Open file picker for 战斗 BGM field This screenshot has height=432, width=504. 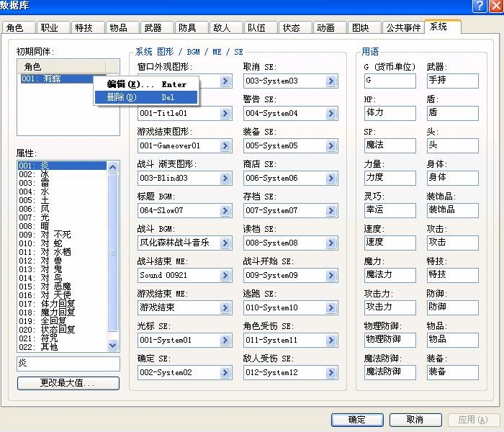point(225,243)
